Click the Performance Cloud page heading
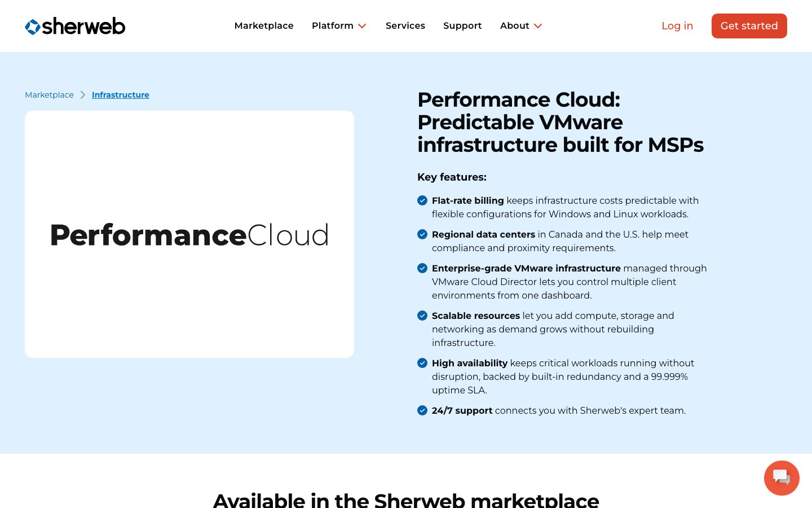812x508 pixels. (561, 122)
